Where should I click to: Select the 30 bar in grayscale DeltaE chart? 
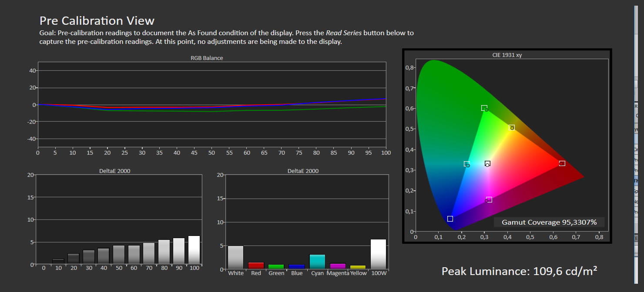coord(89,257)
